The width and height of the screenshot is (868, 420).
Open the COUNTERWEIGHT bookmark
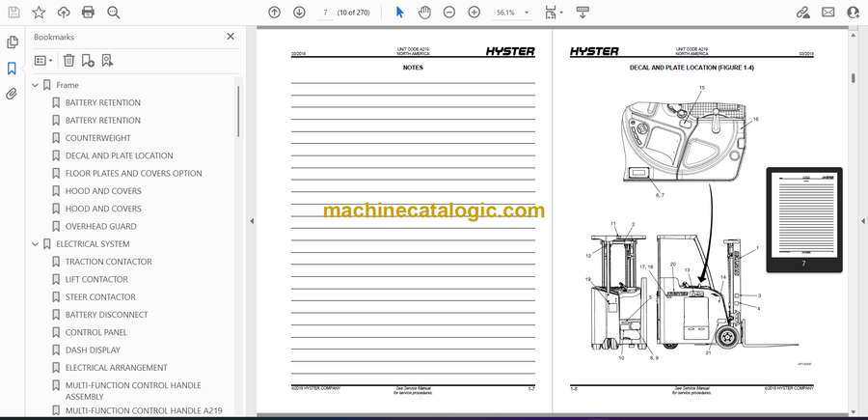coord(98,138)
